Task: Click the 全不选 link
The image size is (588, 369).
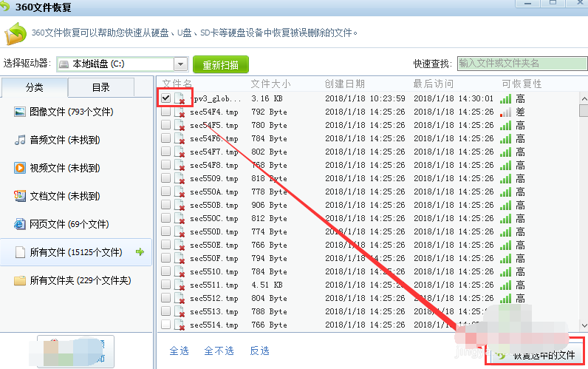Action: [219, 351]
